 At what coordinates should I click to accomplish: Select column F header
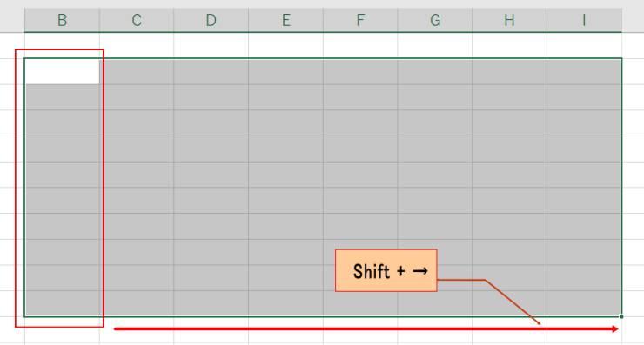[360, 20]
